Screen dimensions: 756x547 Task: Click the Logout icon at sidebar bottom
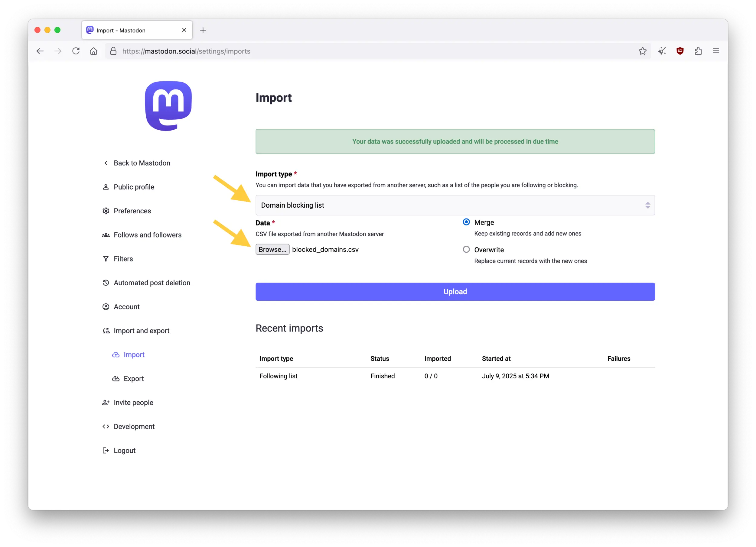pyautogui.click(x=106, y=450)
